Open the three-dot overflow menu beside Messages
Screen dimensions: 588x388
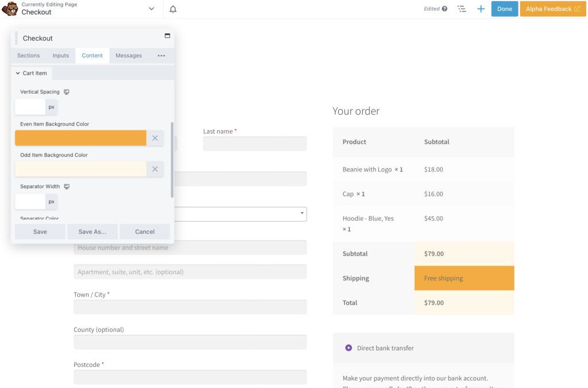(161, 55)
